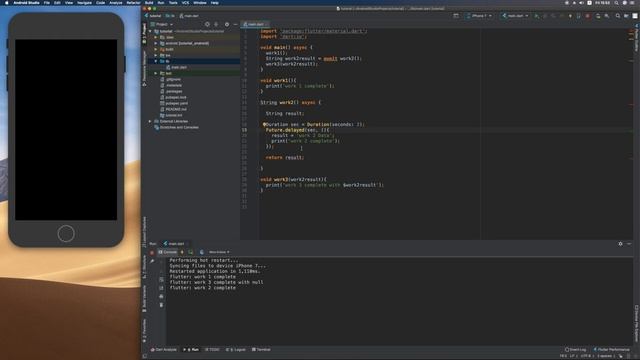Click the collapse-all icon in Project panel header
This screenshot has width=640, height=360.
click(216, 24)
